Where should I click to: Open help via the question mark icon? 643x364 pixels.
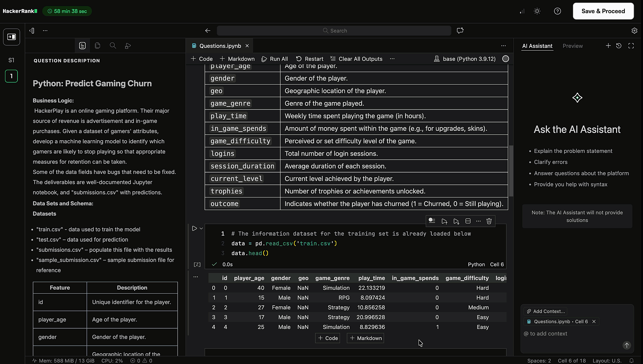558,11
